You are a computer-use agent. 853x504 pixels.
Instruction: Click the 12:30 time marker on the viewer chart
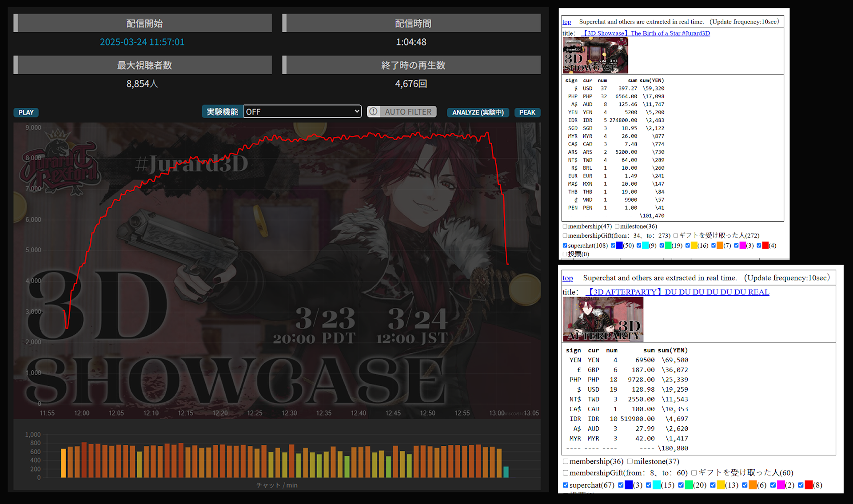point(289,413)
